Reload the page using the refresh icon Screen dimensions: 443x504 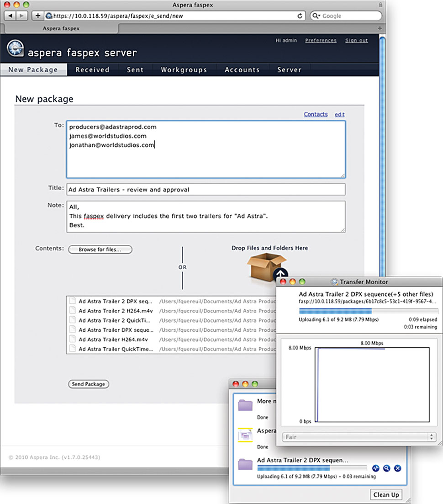click(x=300, y=16)
